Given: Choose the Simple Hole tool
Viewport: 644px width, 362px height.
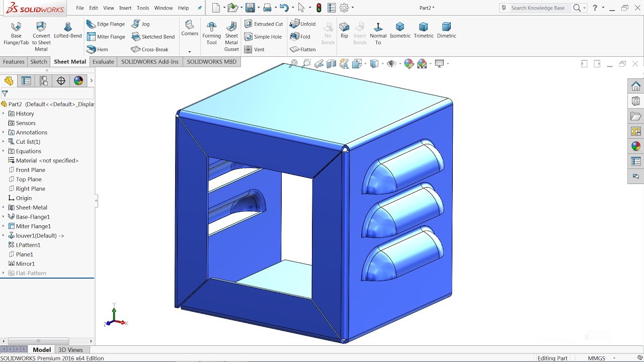Looking at the screenshot, I should [x=263, y=37].
